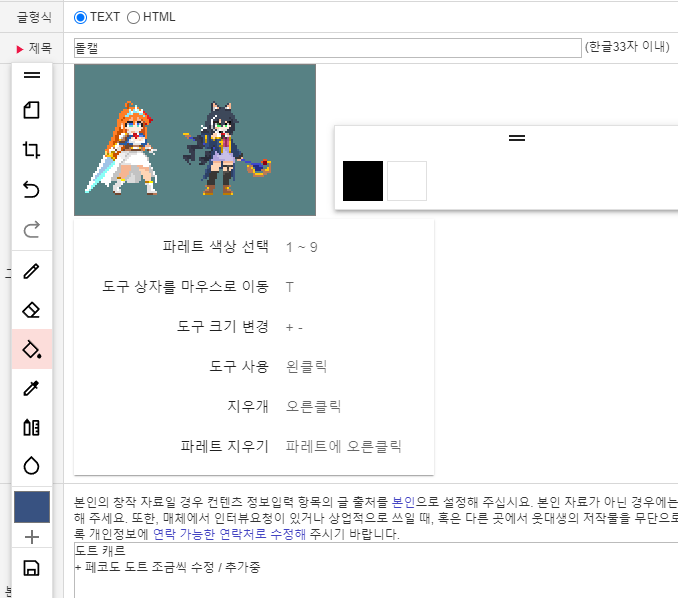Image resolution: width=678 pixels, height=598 pixels.
Task: Choose the white palette swatch
Action: [x=407, y=181]
